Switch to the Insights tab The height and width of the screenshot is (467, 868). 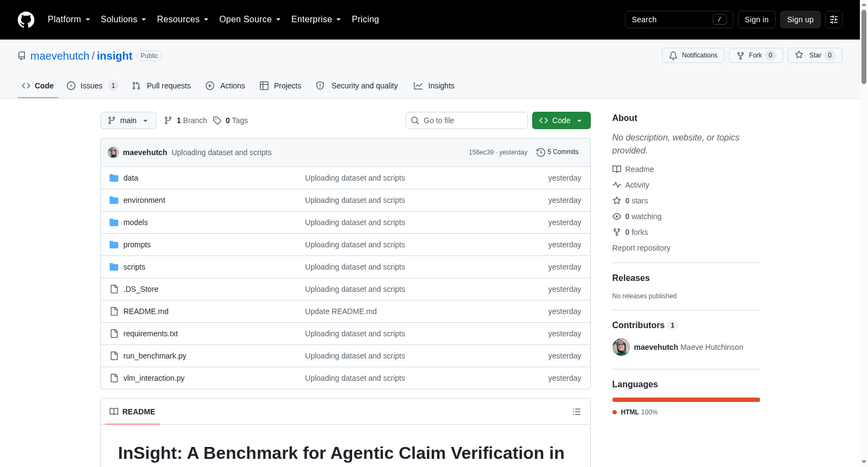[x=434, y=86]
